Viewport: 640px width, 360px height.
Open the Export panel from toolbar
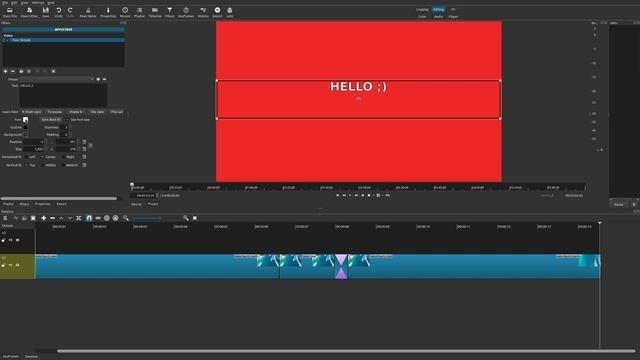(x=217, y=12)
